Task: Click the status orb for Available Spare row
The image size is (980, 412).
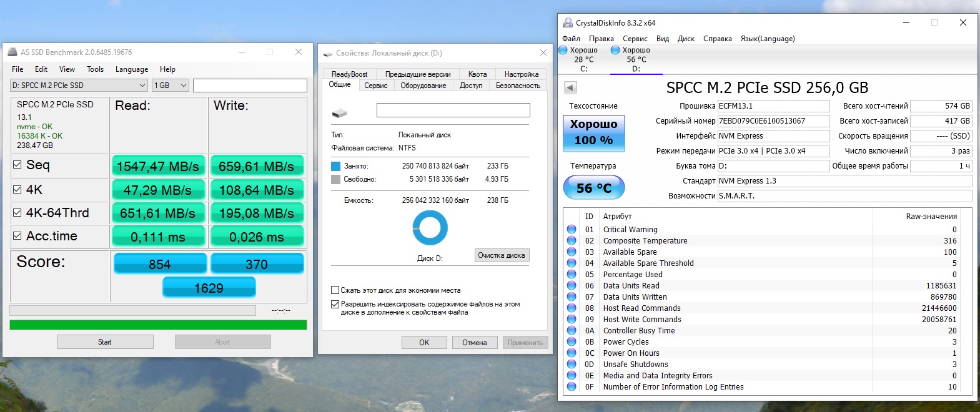Action: [572, 252]
